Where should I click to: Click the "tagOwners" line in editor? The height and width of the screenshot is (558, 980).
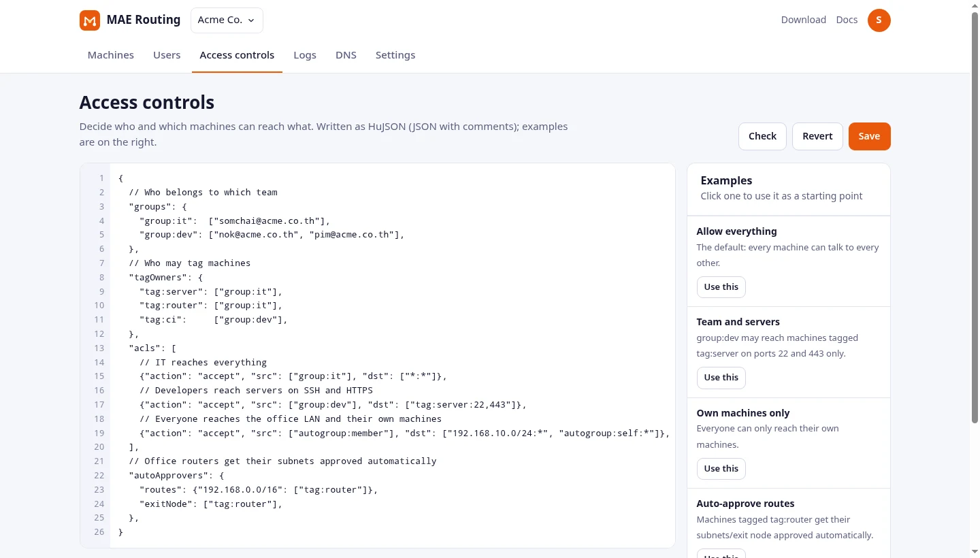point(166,278)
